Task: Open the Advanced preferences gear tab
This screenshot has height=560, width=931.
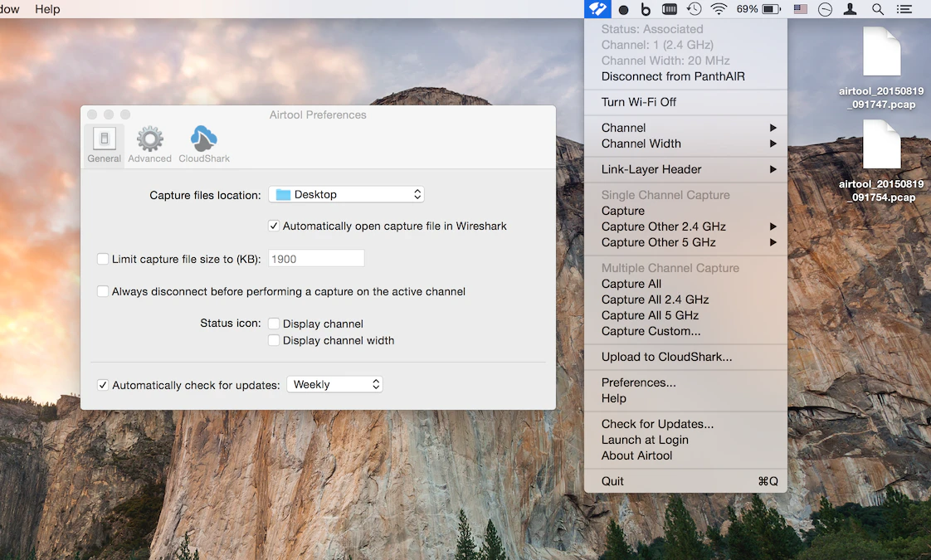Action: coord(149,145)
